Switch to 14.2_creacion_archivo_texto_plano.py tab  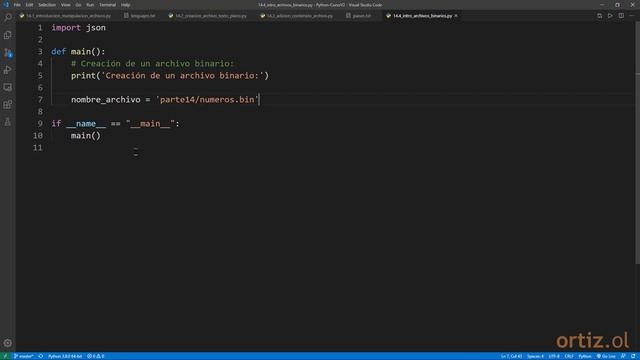coord(208,16)
